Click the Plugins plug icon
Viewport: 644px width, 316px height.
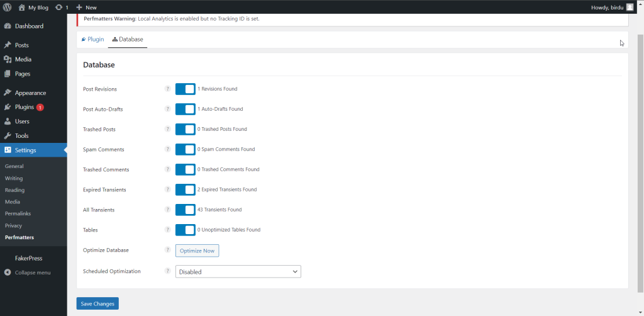click(x=8, y=107)
